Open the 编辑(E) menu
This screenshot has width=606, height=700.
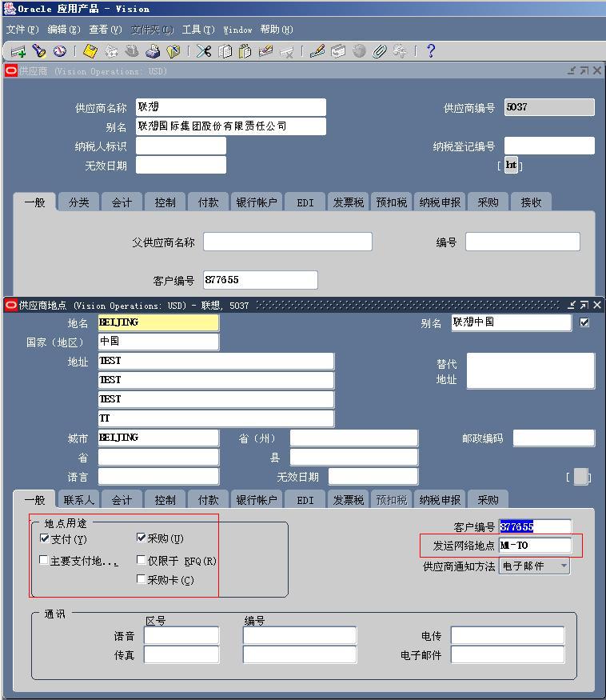coord(64,30)
